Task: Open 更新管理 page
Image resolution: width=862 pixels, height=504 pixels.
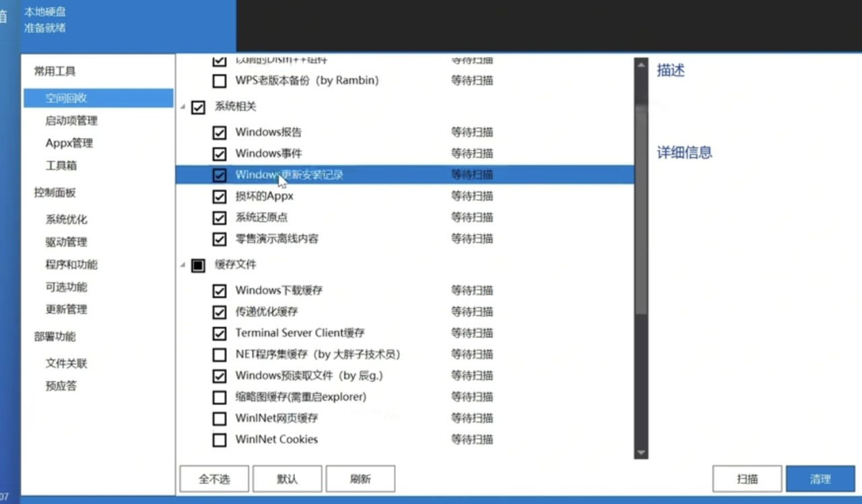Action: coord(66,310)
